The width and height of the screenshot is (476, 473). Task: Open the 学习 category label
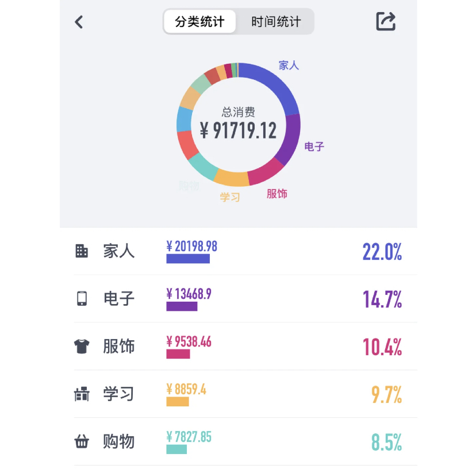point(119,394)
